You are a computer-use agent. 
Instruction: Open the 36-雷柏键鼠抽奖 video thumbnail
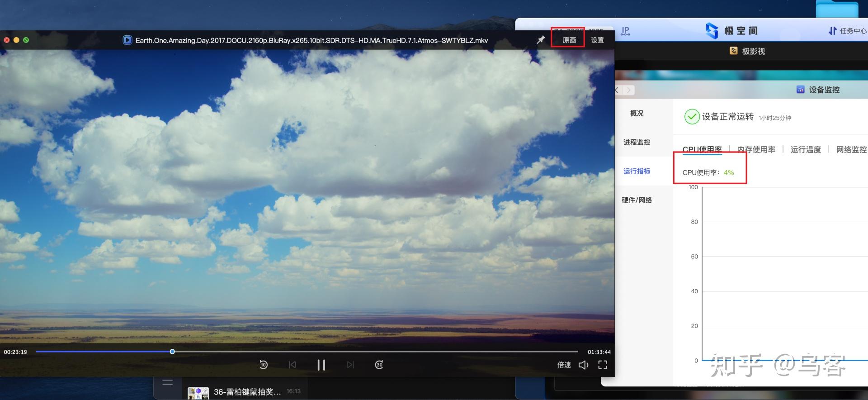(198, 393)
